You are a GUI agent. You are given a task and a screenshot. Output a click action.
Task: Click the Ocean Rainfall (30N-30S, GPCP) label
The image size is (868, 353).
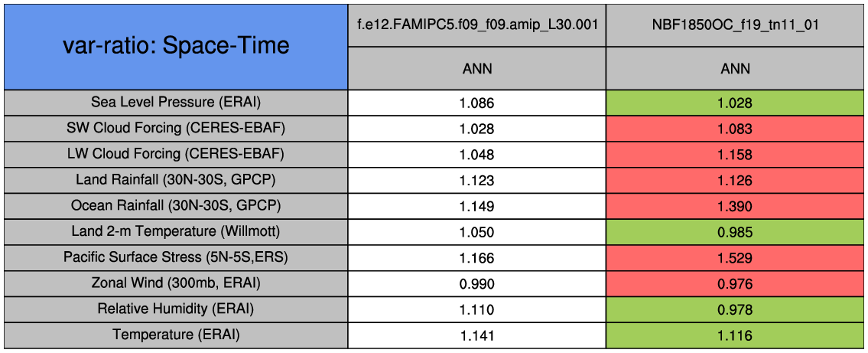tap(176, 206)
